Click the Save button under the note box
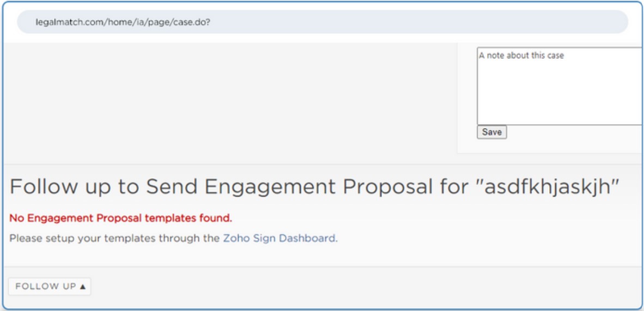644x311 pixels. click(491, 132)
